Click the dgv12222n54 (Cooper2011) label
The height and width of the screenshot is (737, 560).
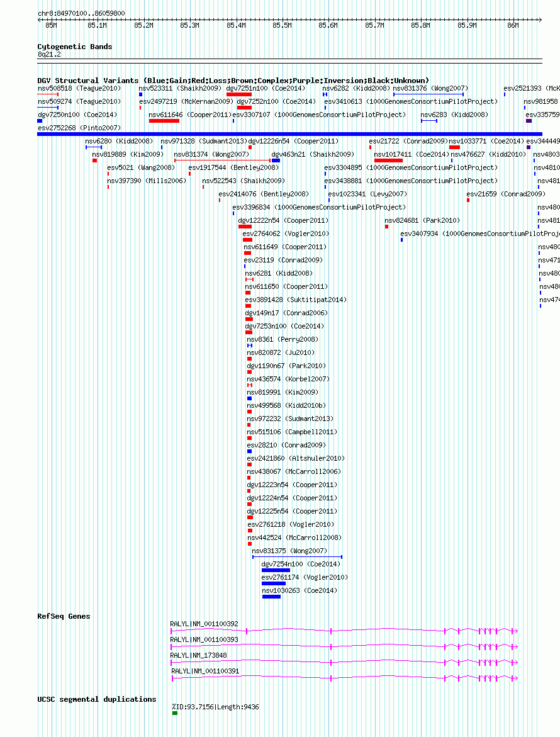pyautogui.click(x=283, y=220)
